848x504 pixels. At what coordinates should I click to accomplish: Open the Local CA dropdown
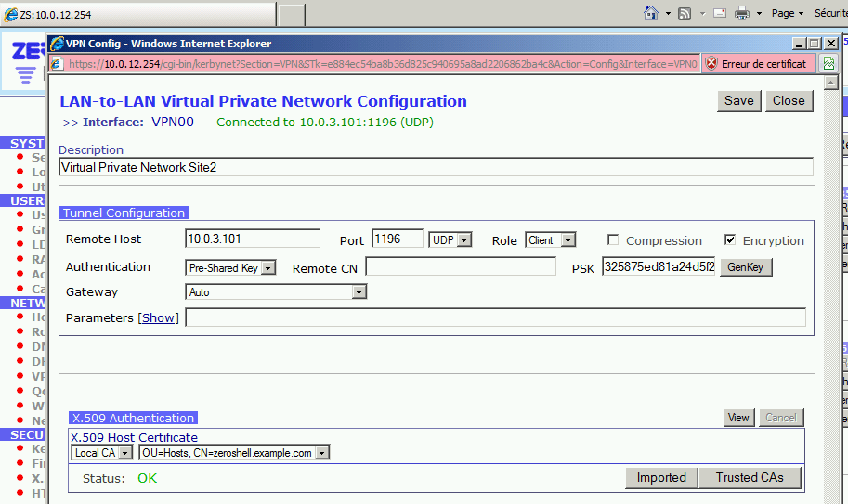[x=102, y=453]
